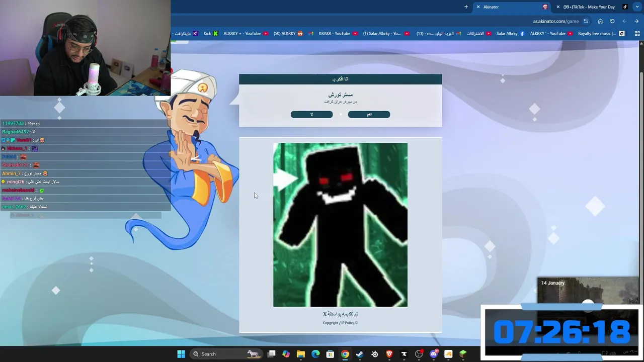
Task: Go to browser home page
Action: click(x=600, y=21)
